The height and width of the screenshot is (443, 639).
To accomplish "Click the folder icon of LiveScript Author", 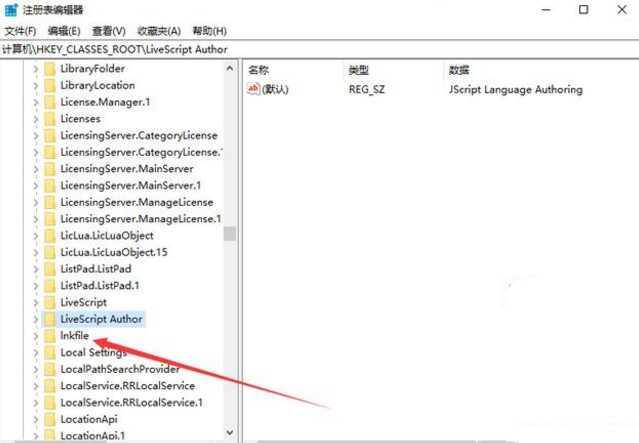I will (49, 319).
